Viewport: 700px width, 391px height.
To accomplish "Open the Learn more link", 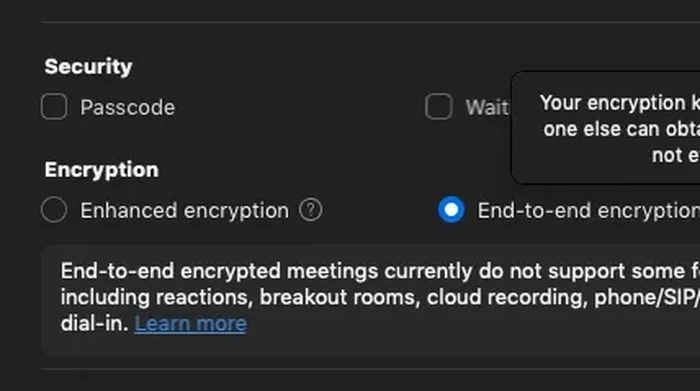I will click(x=190, y=324).
